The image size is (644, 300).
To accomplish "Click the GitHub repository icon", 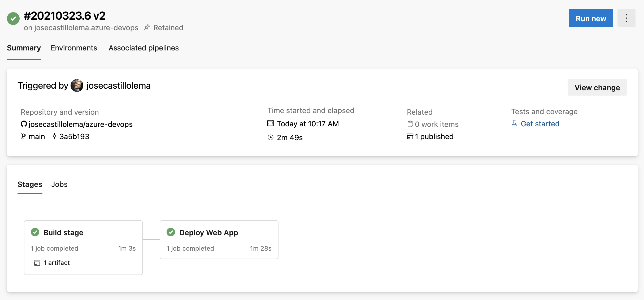I will (24, 124).
